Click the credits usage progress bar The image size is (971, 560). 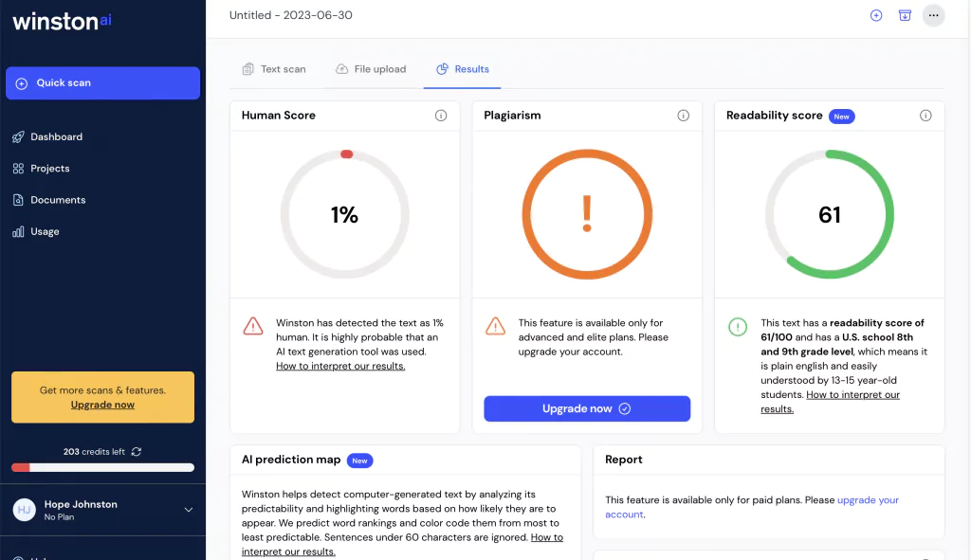pos(102,468)
